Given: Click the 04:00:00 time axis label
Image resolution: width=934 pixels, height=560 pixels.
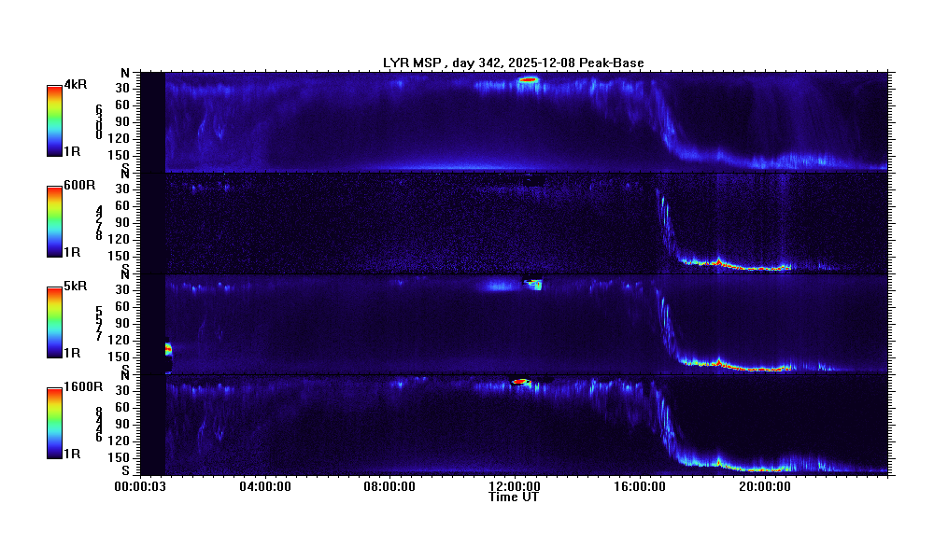Looking at the screenshot, I should (264, 486).
